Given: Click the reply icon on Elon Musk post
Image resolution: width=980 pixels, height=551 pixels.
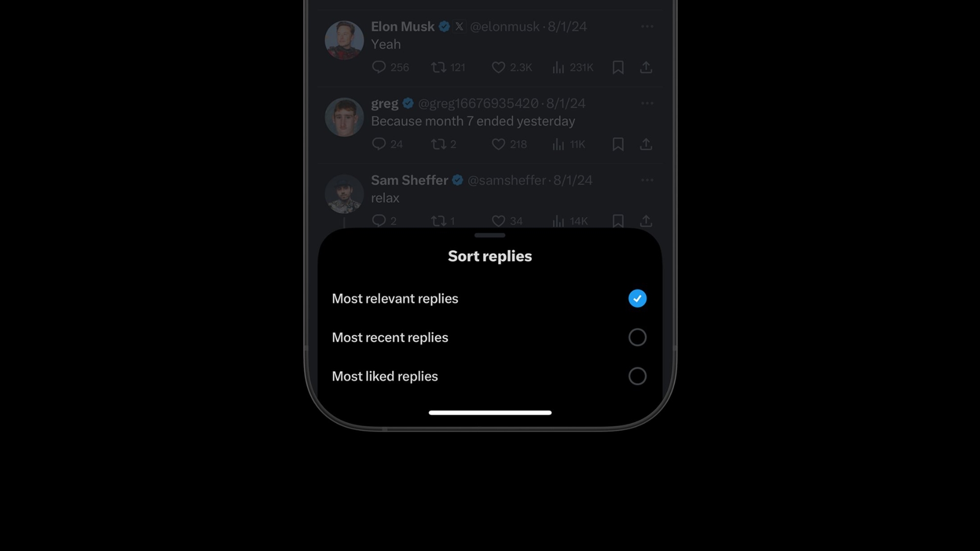Looking at the screenshot, I should click(379, 67).
